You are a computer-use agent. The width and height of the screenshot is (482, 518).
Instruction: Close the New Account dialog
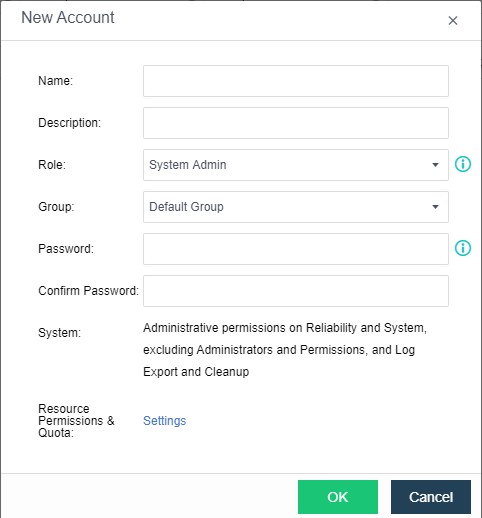point(453,21)
